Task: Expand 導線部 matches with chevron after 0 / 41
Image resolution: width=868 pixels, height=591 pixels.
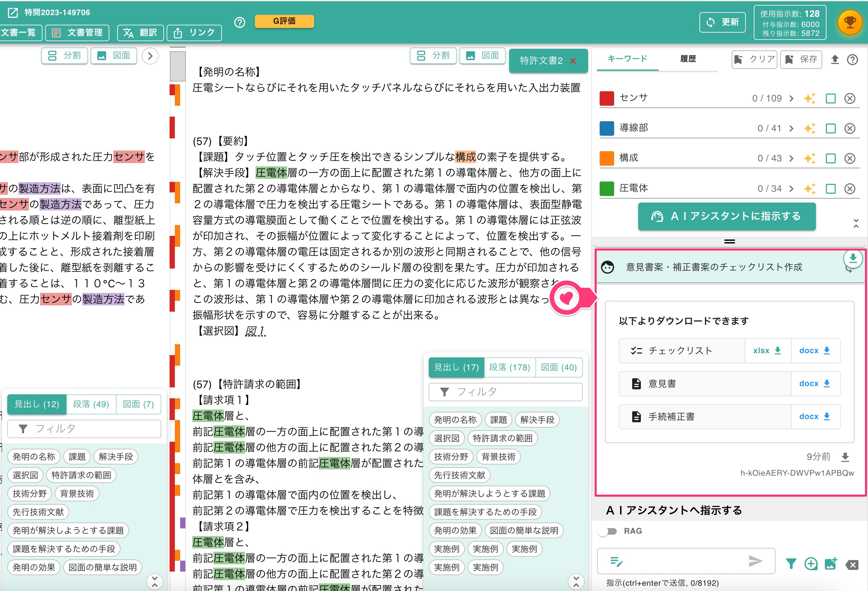Action: pos(791,128)
